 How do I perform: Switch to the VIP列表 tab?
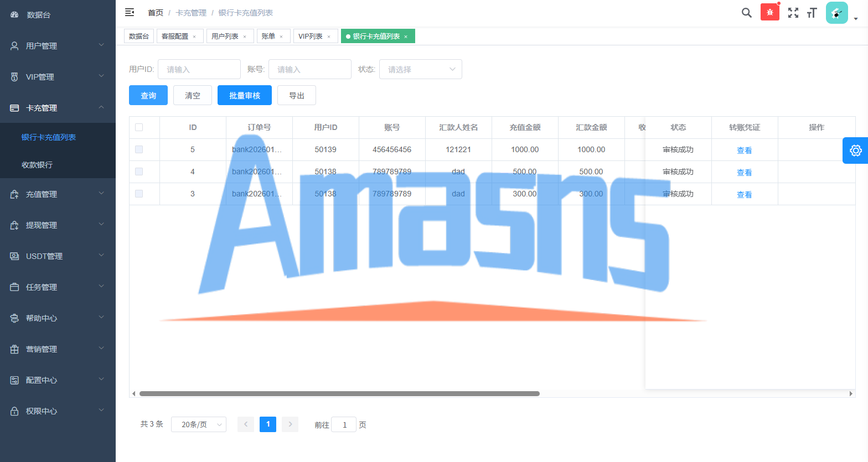311,37
